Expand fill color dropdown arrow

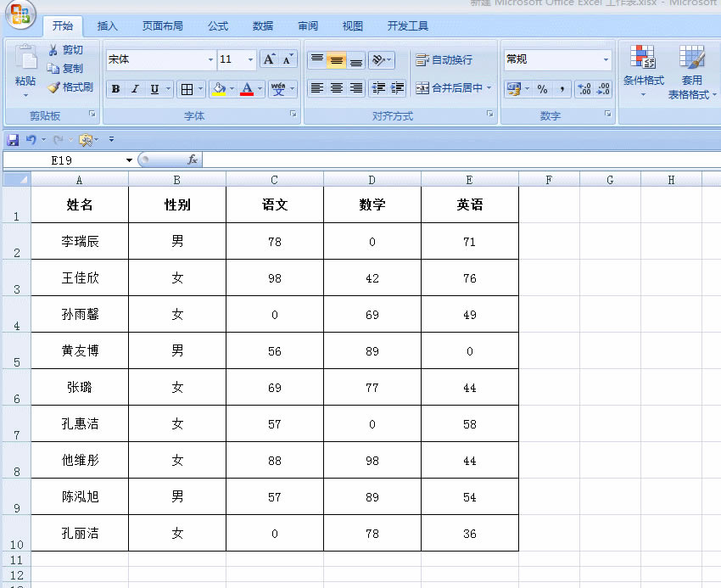pyautogui.click(x=232, y=89)
